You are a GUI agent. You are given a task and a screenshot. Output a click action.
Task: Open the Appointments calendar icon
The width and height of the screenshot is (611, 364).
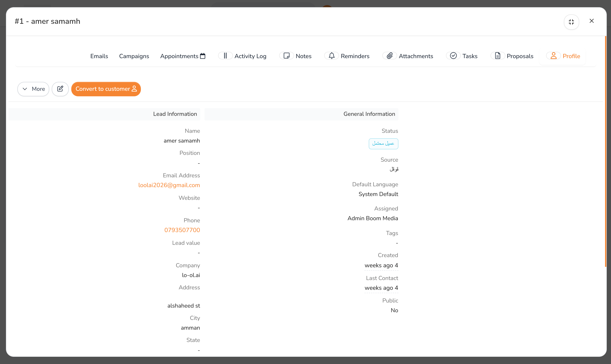(x=202, y=56)
